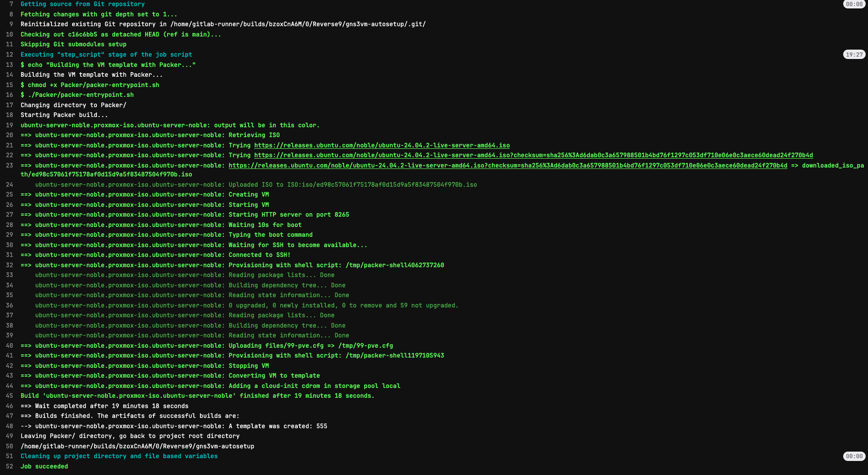
Task: Click the "Creating VM" log line
Action: pos(145,195)
